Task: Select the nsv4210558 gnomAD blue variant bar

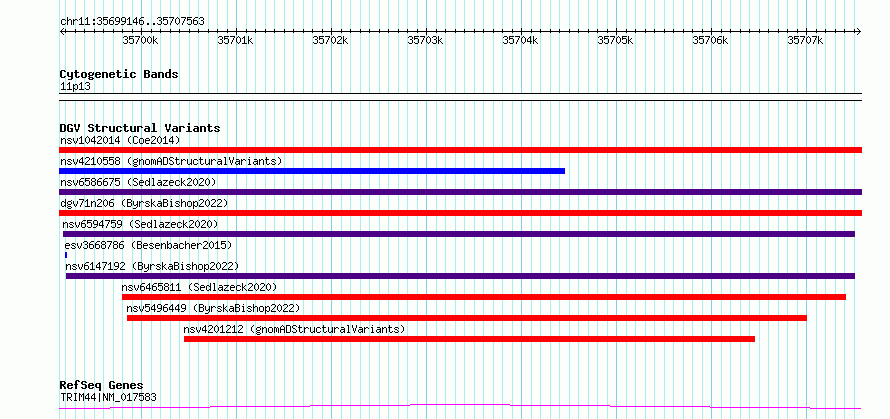Action: [x=312, y=171]
